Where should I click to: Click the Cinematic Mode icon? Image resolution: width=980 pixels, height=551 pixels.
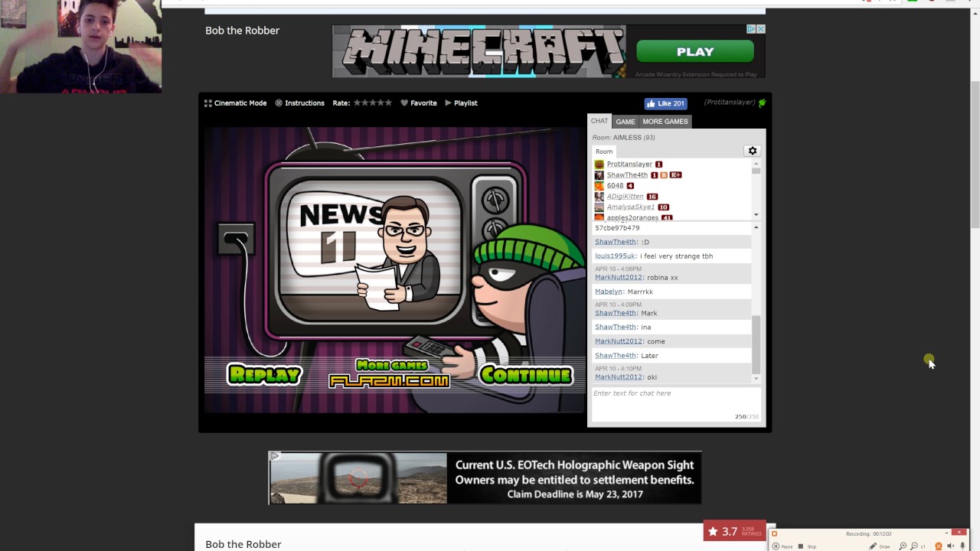pos(207,103)
